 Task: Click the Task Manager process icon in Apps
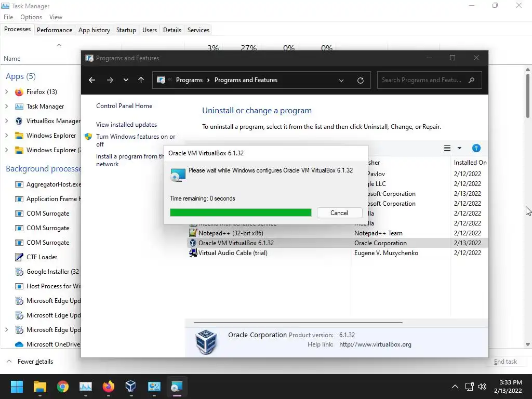tap(19, 107)
